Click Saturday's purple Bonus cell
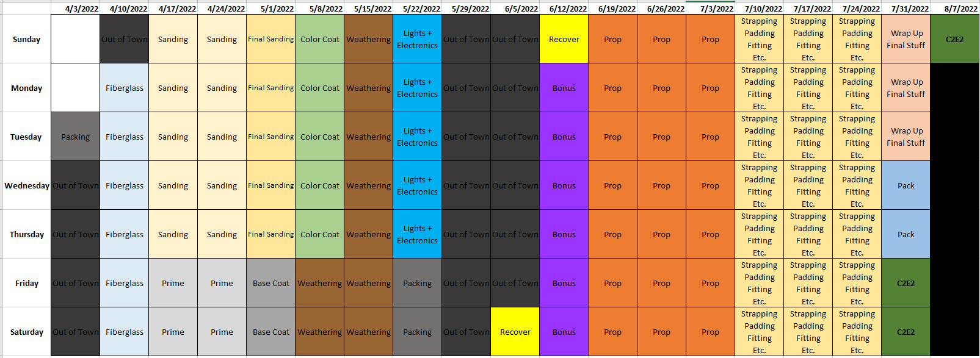This screenshot has width=980, height=358. (564, 332)
